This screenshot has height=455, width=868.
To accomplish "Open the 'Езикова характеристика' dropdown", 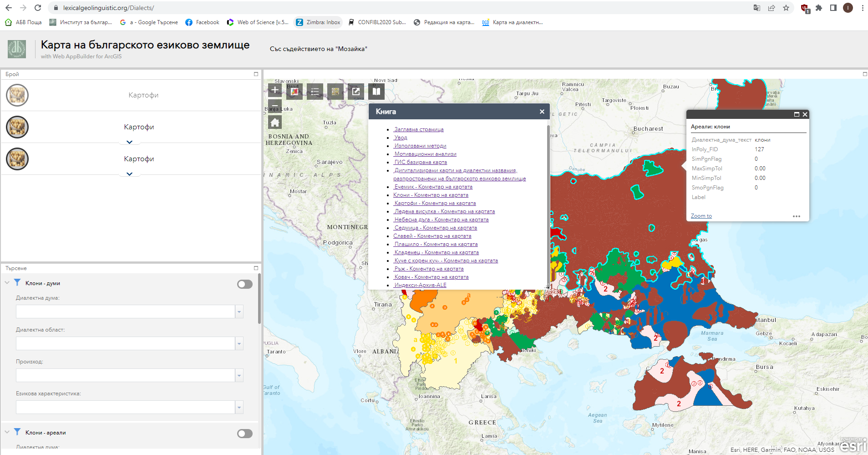I will tap(239, 408).
